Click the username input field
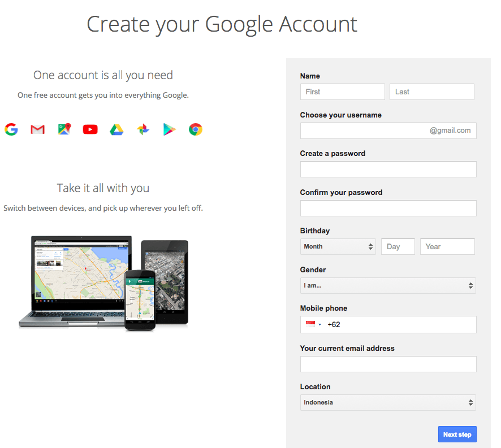This screenshot has height=448, width=501. point(388,131)
